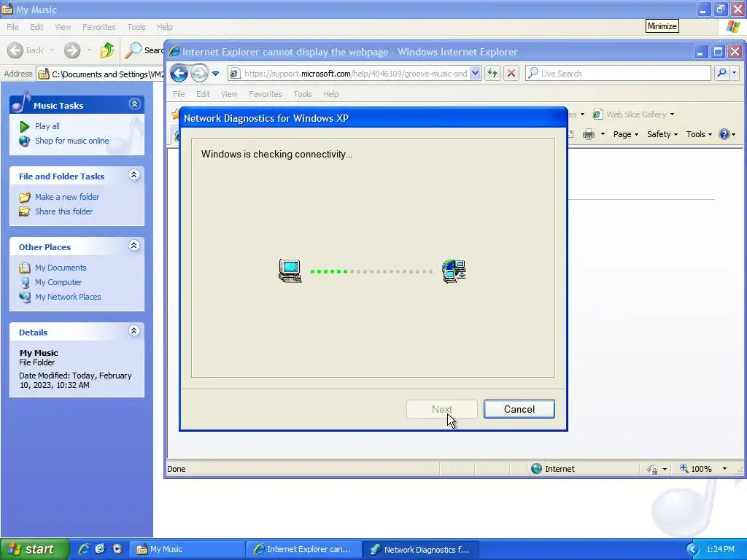Open Favorites menu in My Music window
This screenshot has width=747, height=560.
click(99, 27)
